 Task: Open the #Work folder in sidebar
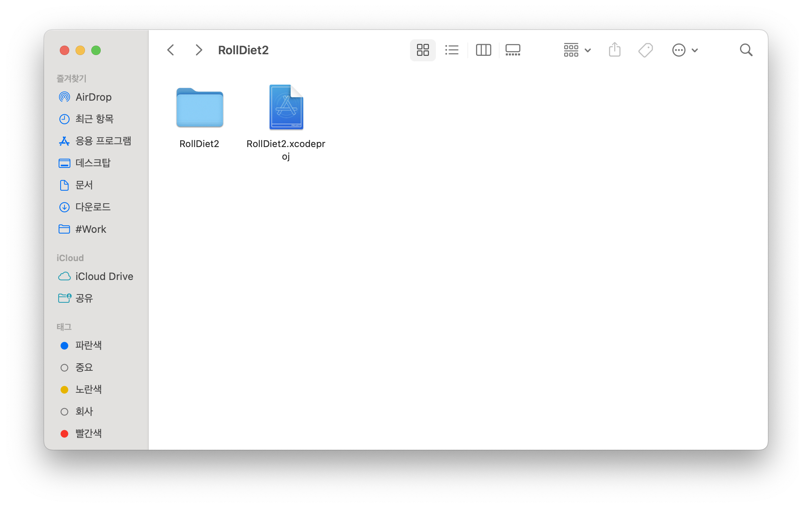click(x=96, y=229)
